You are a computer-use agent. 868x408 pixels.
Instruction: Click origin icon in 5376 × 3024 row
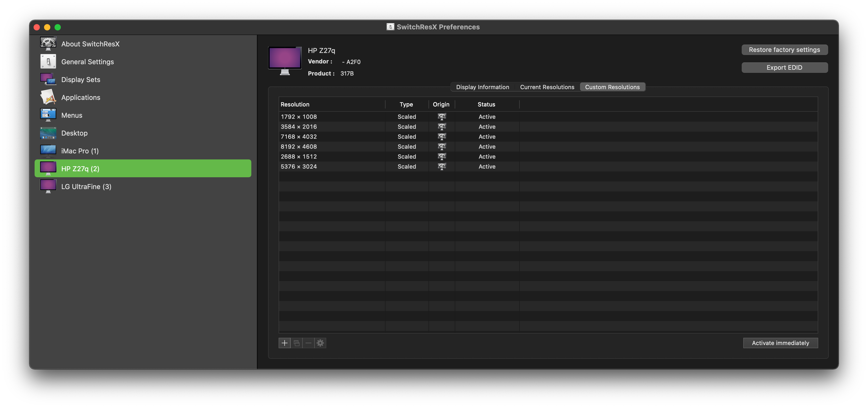click(x=442, y=166)
